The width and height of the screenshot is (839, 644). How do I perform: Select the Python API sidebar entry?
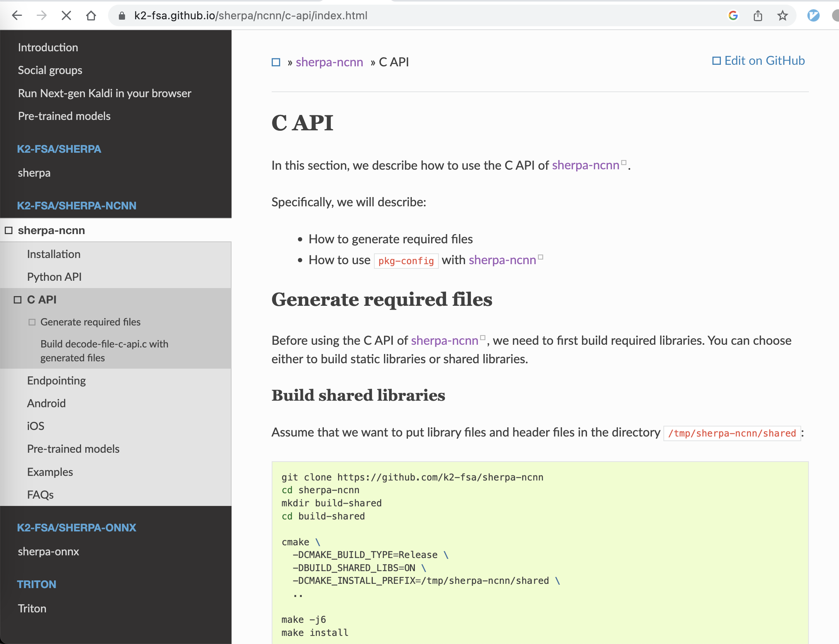(x=54, y=276)
